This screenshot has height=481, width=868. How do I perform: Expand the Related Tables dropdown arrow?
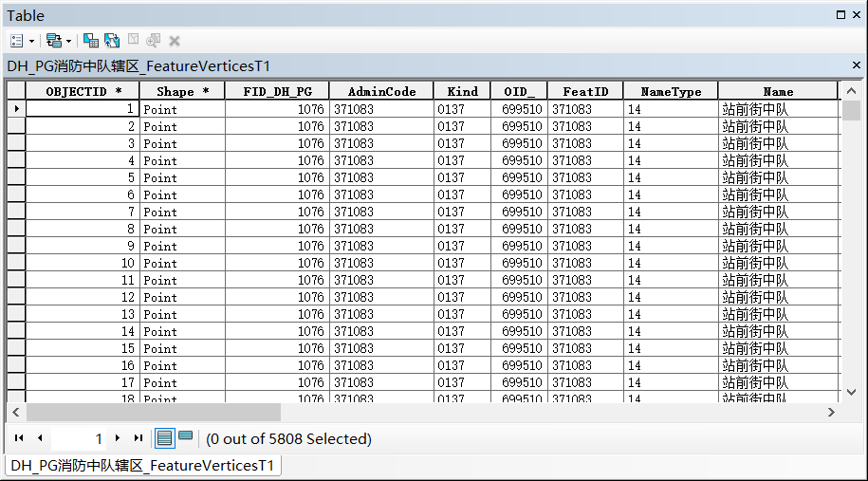[68, 41]
